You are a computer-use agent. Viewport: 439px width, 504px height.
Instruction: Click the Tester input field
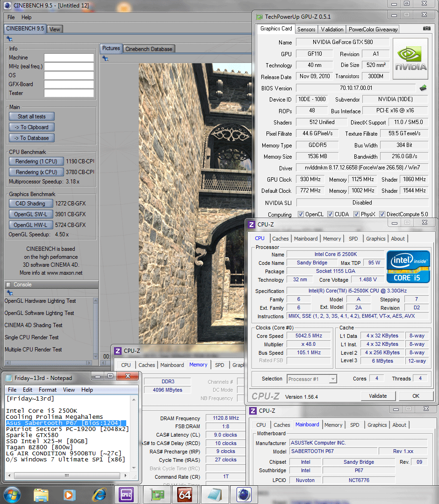tap(69, 93)
